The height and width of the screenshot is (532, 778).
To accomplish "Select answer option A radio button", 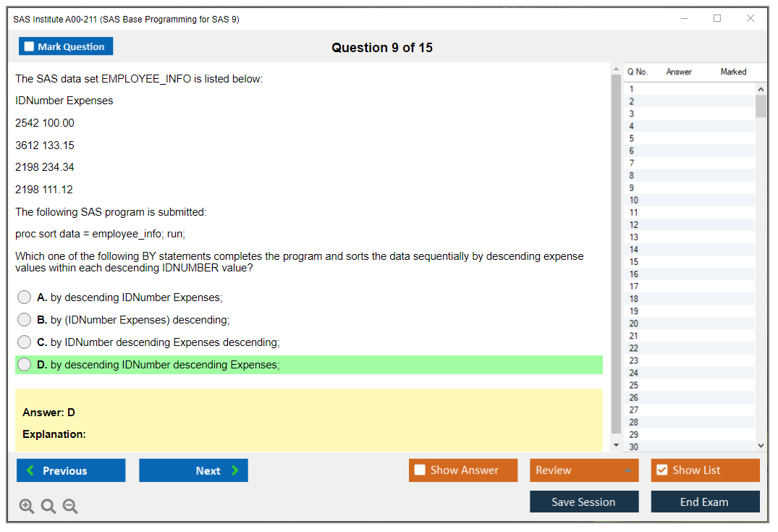I will point(25,297).
